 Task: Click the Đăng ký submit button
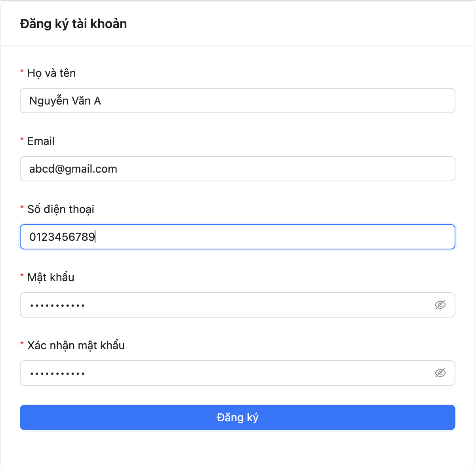click(x=238, y=417)
